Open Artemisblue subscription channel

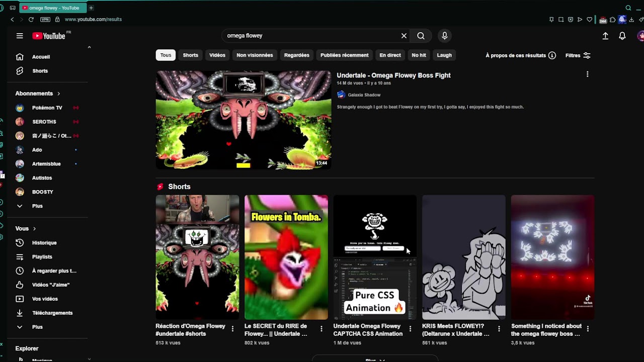tap(46, 164)
